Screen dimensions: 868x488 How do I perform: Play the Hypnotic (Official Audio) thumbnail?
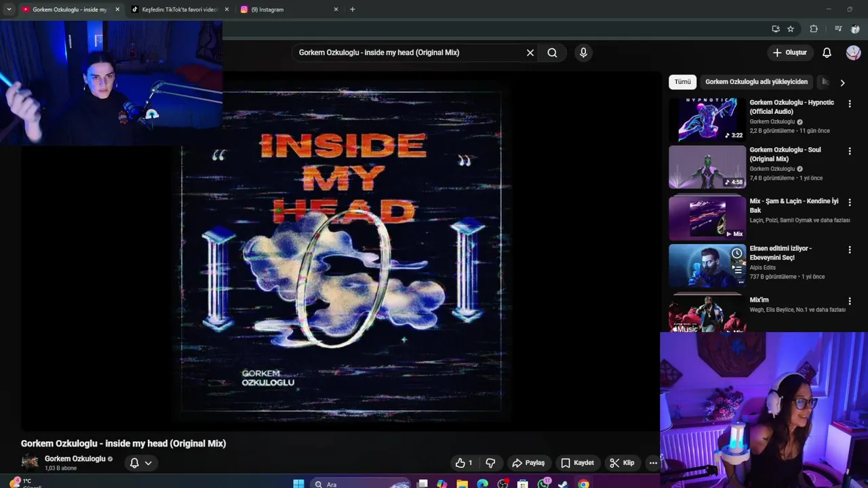(x=707, y=119)
